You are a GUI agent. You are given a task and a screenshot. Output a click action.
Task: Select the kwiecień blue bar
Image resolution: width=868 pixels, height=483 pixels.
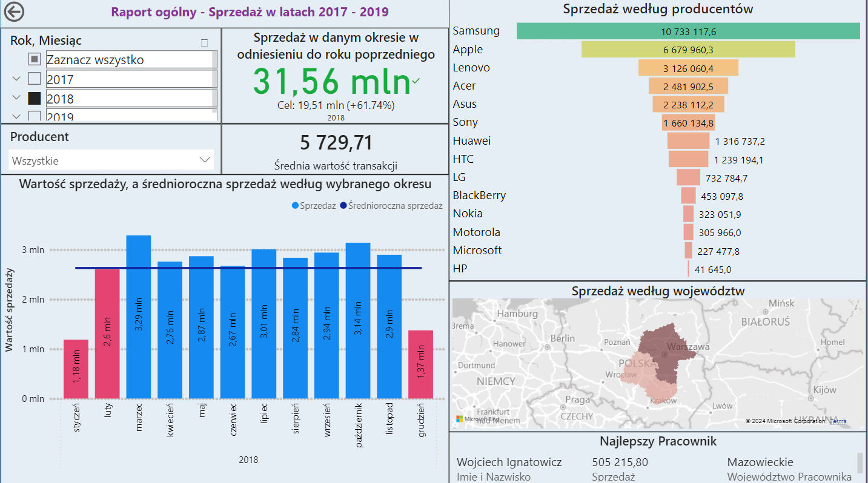pos(170,330)
